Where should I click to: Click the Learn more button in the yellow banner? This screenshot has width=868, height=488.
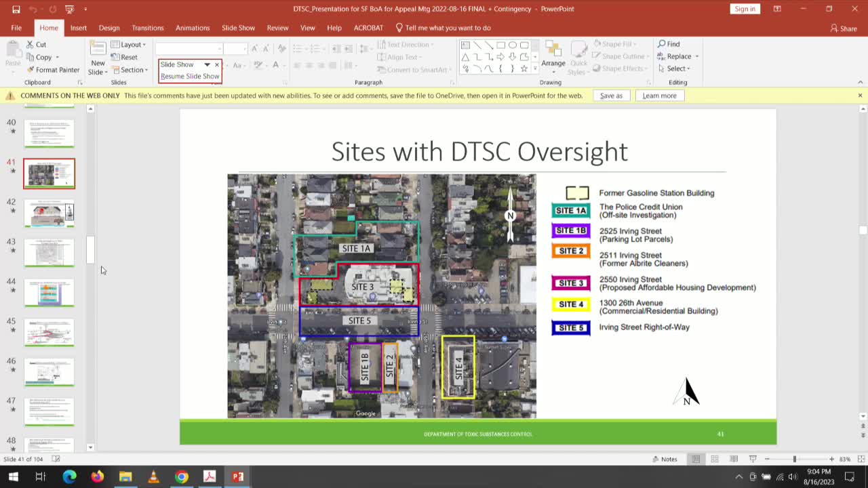(659, 96)
